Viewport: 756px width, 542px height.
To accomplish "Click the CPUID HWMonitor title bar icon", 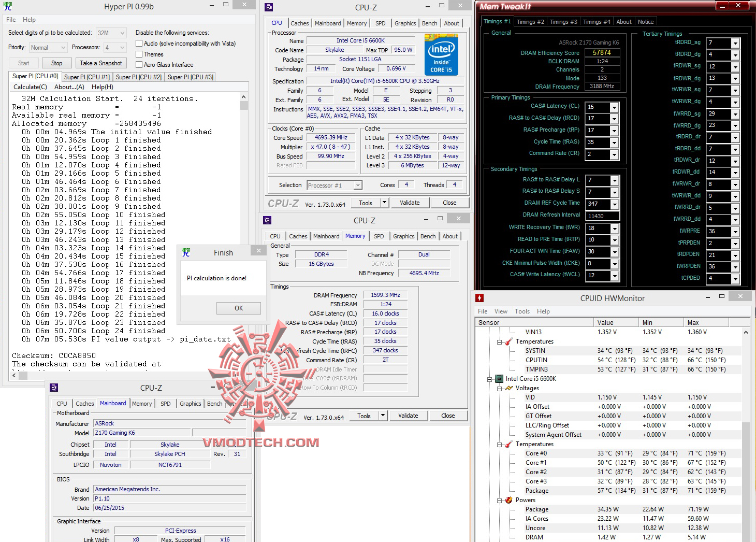I will [x=479, y=298].
